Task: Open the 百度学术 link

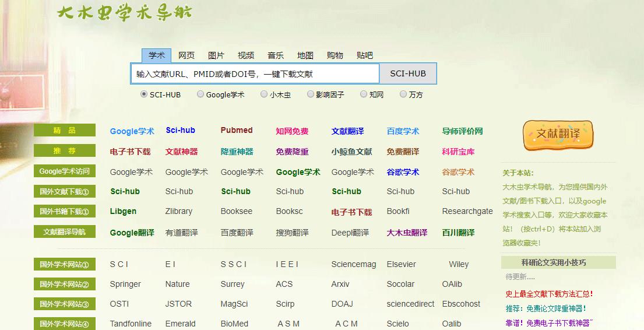Action: tap(403, 131)
